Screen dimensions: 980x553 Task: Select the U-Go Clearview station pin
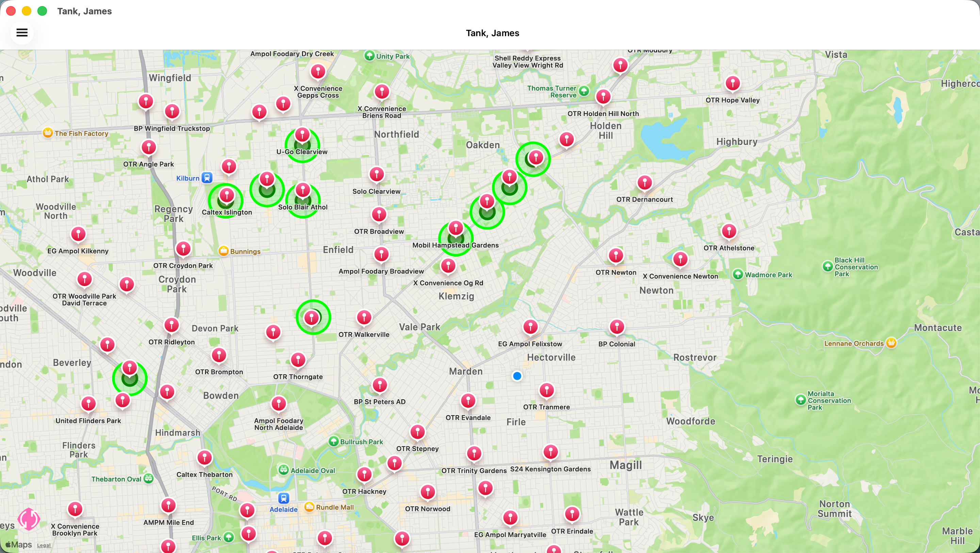click(303, 135)
